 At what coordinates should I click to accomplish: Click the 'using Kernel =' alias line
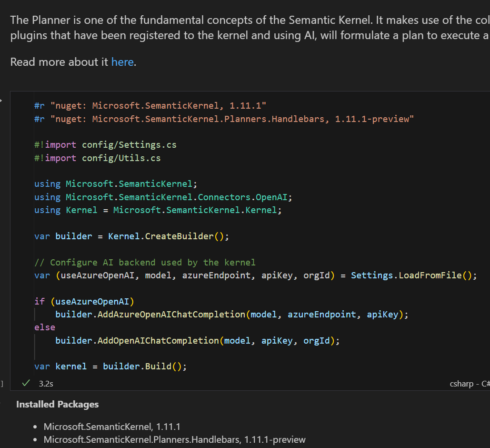point(158,210)
